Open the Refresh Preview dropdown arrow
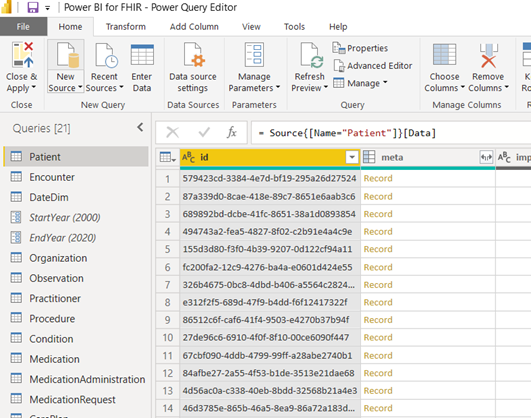 click(325, 87)
